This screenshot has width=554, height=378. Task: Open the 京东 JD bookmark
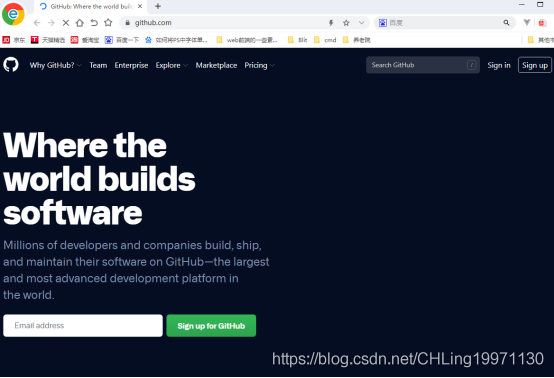pyautogui.click(x=14, y=40)
